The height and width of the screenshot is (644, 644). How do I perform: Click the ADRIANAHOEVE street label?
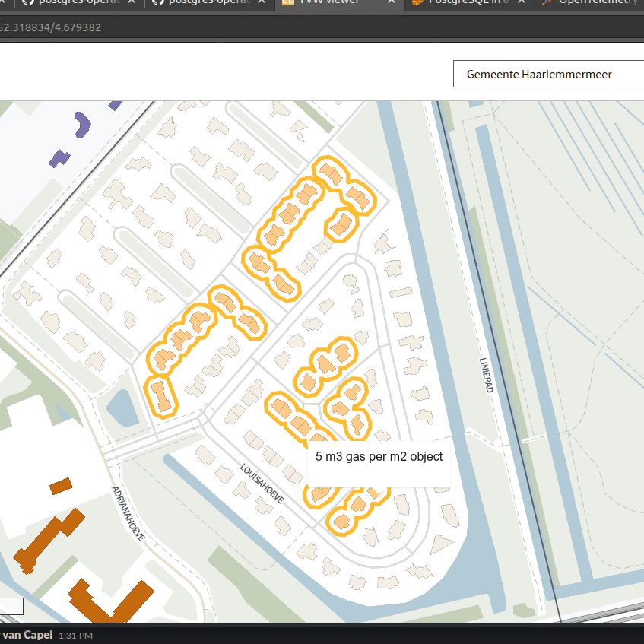(x=127, y=513)
